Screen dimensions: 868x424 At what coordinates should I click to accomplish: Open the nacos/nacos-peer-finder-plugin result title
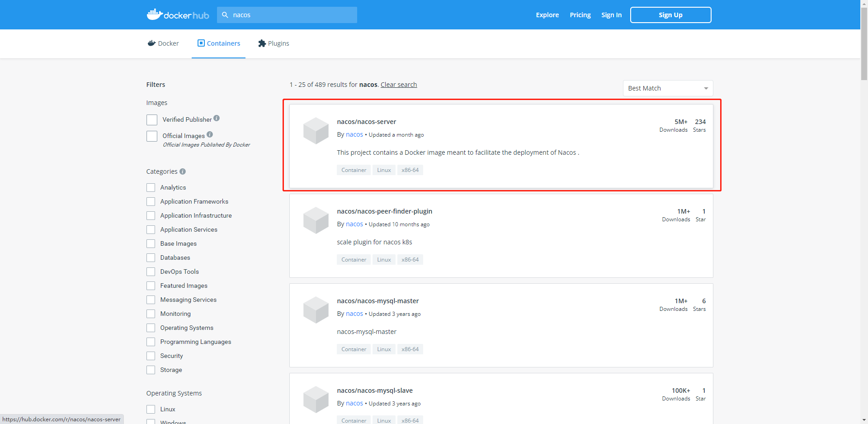point(384,211)
